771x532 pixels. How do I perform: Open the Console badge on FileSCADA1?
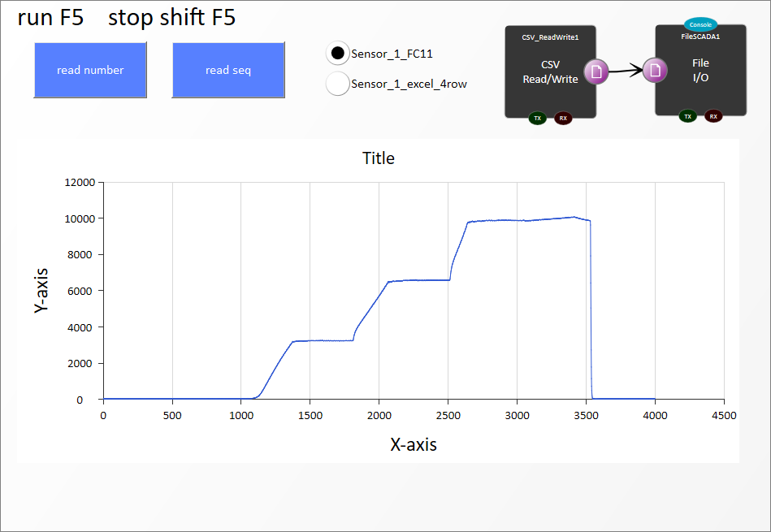700,24
